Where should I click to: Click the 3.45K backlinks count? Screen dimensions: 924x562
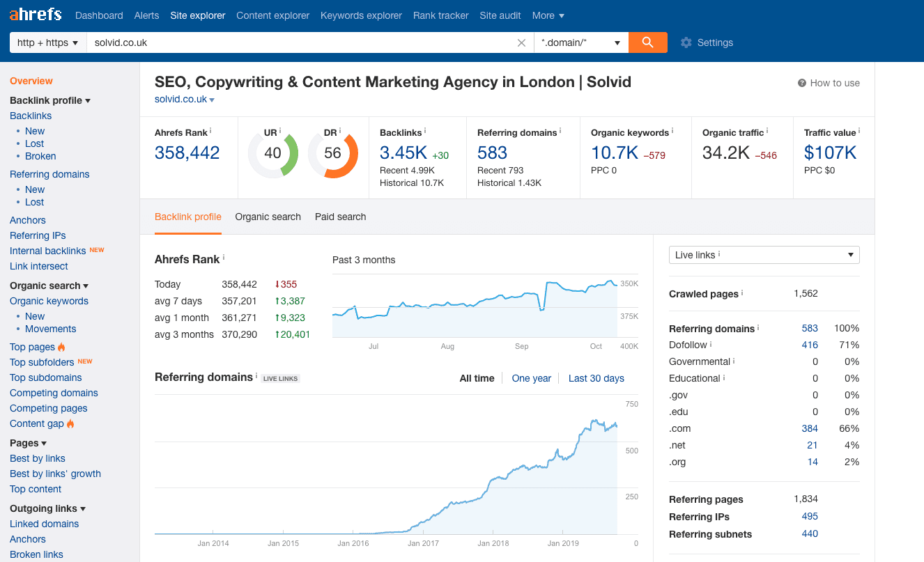[403, 153]
